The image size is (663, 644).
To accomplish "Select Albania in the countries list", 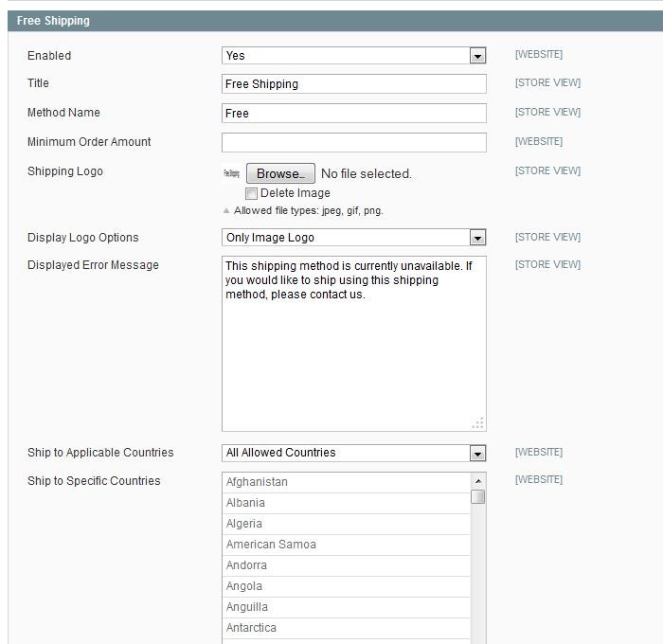I will pyautogui.click(x=347, y=503).
